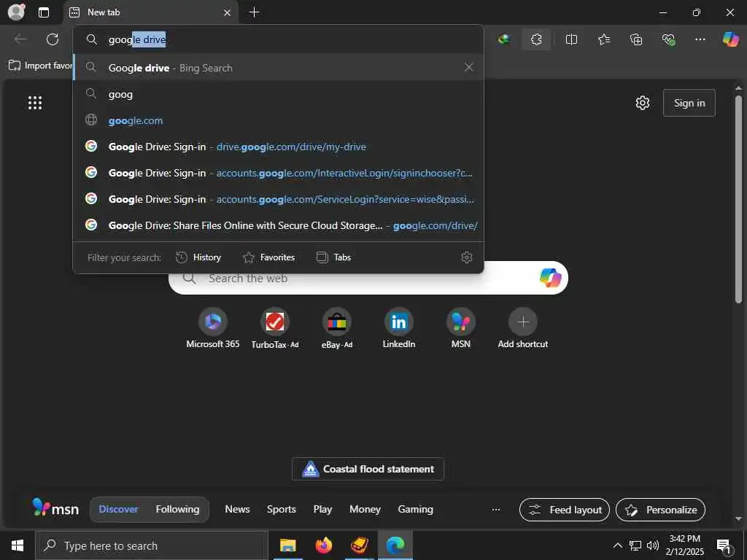
Task: Open the Play feed category
Action: [x=322, y=509]
